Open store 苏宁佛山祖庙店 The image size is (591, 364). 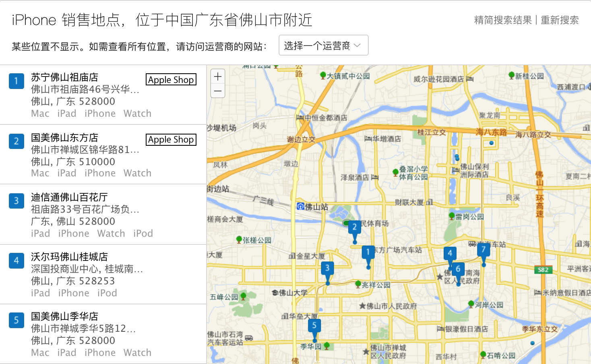65,77
